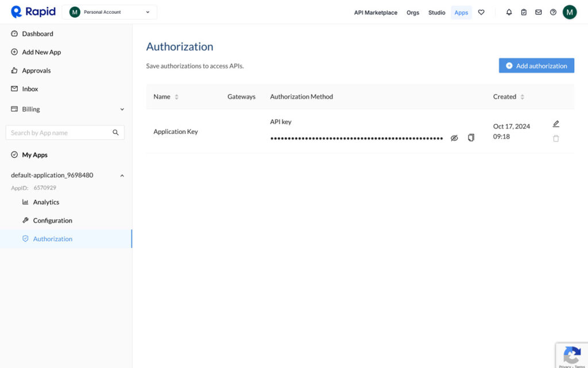Go to Orgs
Screen dimensions: 588x368
[412, 13]
